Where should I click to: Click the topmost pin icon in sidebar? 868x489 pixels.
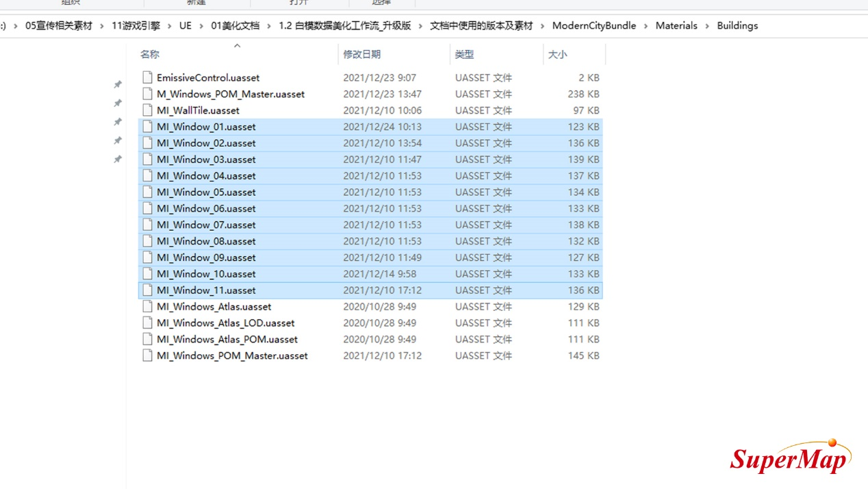(x=118, y=84)
